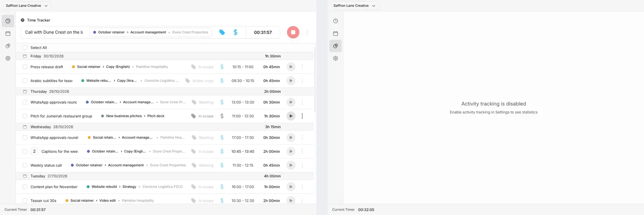
Task: Open Saffron Lane Creative workspace dropdown, right window
Action: (x=355, y=6)
